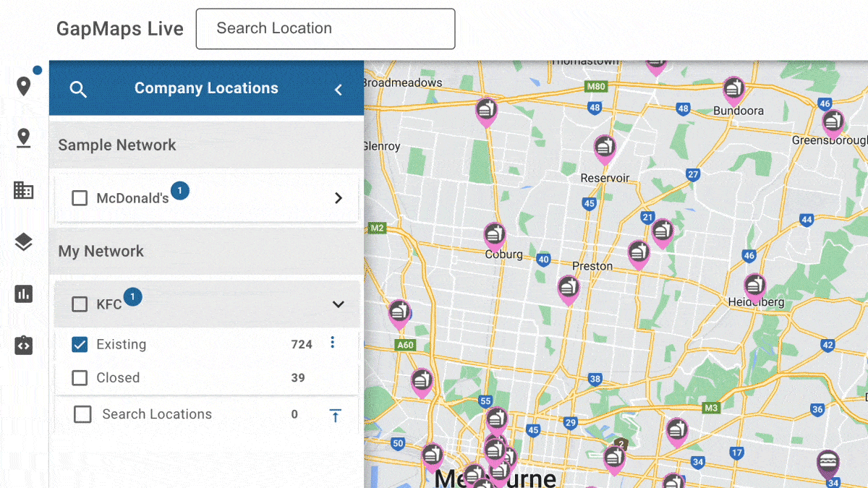Image resolution: width=868 pixels, height=488 pixels.
Task: Click the route 27 shield
Action: click(694, 175)
